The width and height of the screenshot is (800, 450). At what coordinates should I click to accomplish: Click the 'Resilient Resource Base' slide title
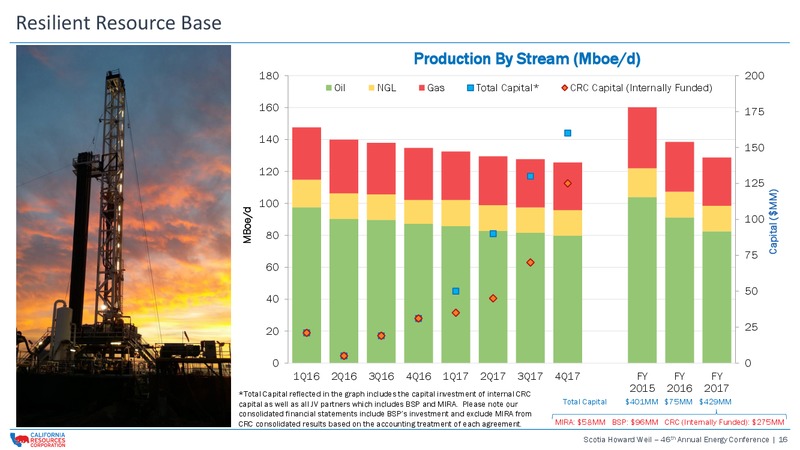pyautogui.click(x=119, y=23)
